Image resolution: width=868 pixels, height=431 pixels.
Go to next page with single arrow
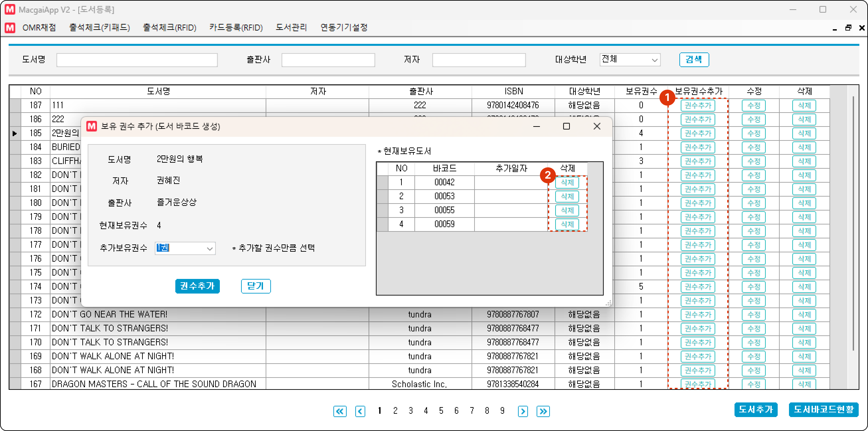(x=523, y=411)
